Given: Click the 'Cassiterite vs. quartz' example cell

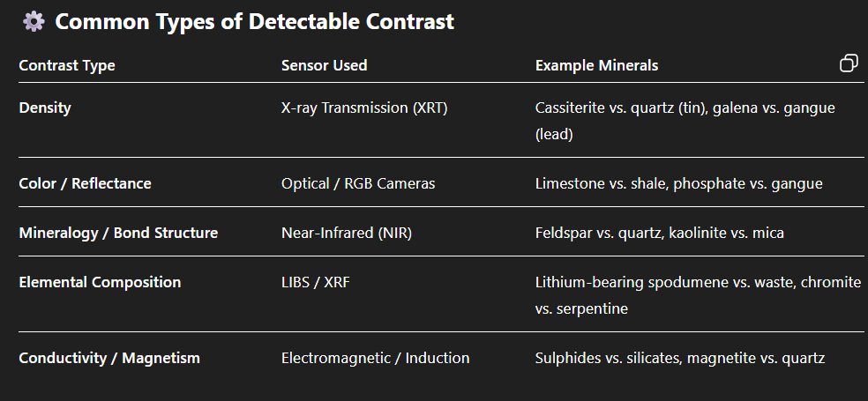Looking at the screenshot, I should click(x=685, y=120).
